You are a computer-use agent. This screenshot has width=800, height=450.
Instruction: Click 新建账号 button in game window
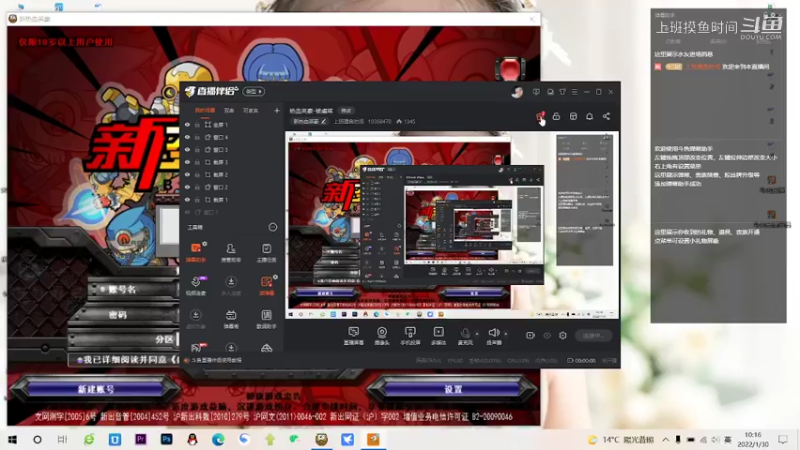tap(96, 389)
